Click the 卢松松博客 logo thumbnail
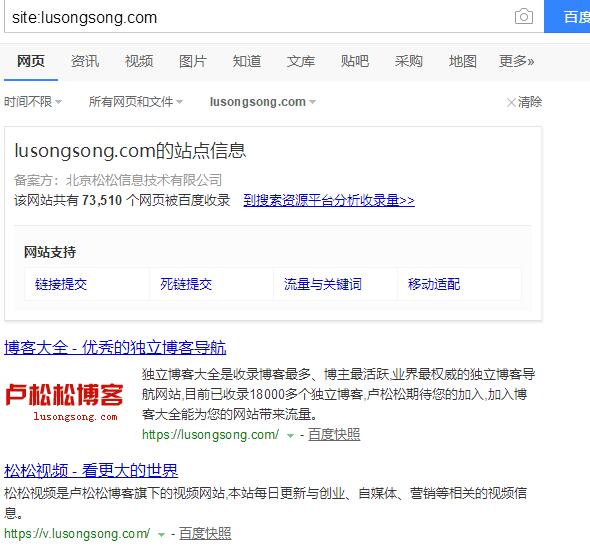 64,402
